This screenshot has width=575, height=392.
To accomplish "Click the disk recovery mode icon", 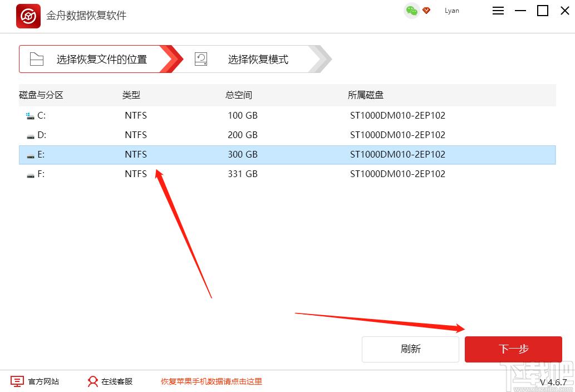I will tap(201, 59).
